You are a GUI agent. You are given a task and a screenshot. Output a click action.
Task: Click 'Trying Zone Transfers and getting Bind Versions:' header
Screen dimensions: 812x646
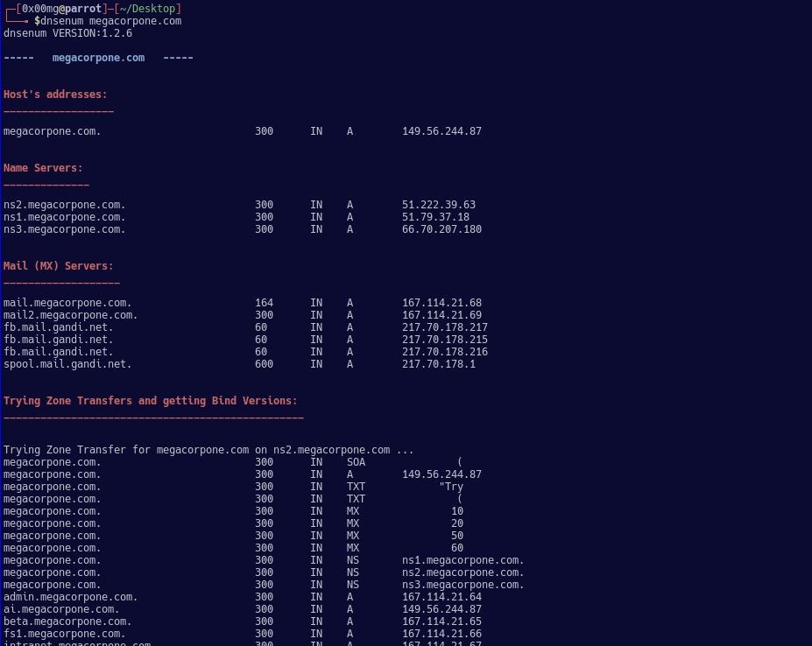150,401
